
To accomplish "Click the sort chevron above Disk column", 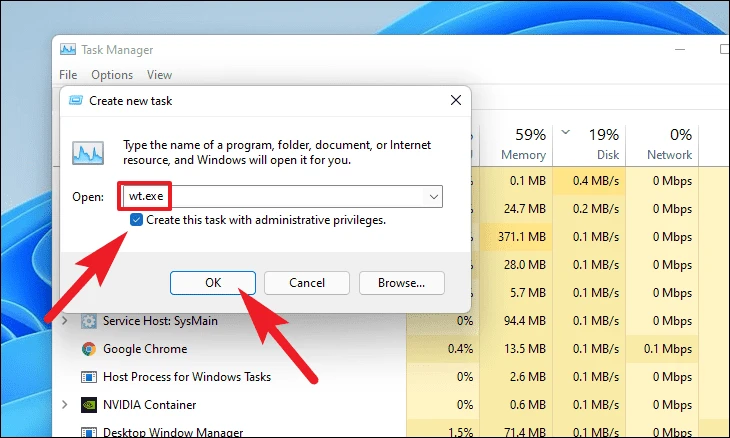I will (x=566, y=132).
